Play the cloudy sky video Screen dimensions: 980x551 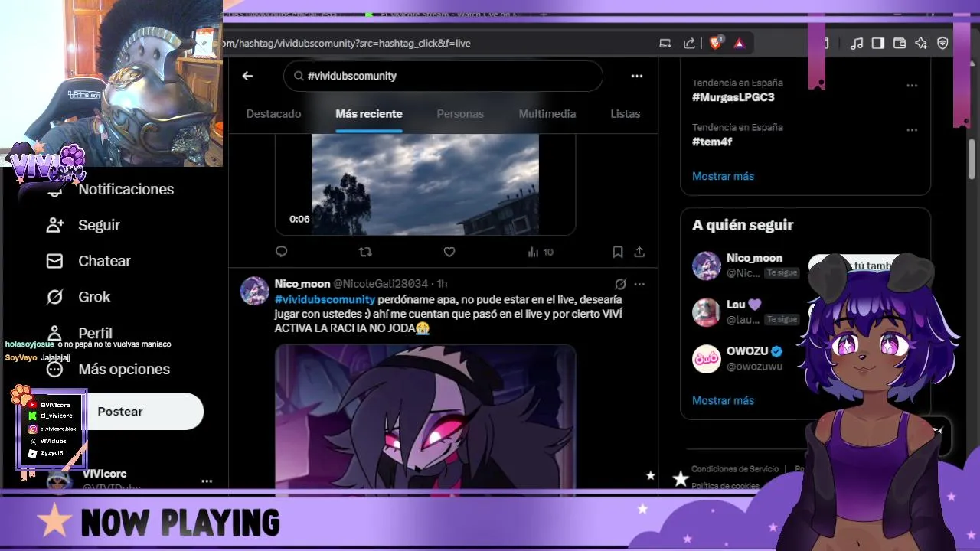[x=425, y=184]
